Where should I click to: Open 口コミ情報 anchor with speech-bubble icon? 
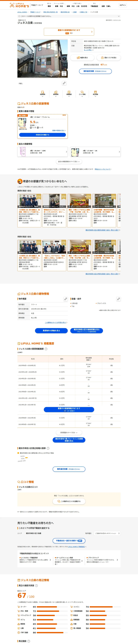[x=82, y=94]
